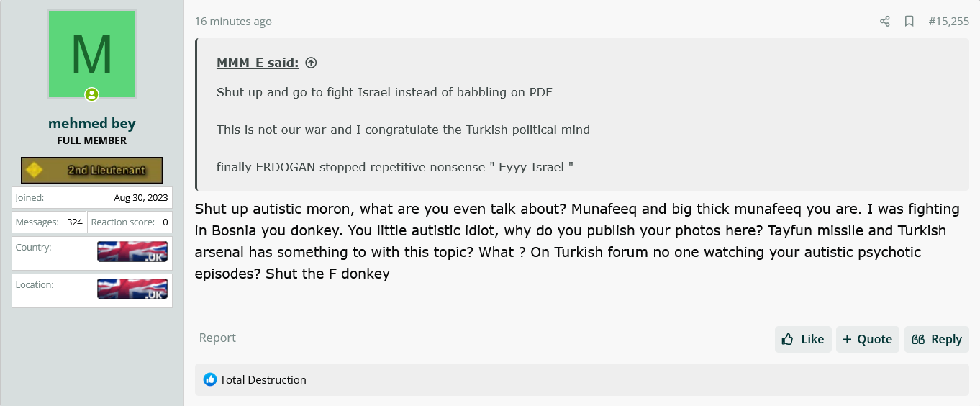
Task: Add post to multi-quote with the Quote button
Action: coord(868,339)
